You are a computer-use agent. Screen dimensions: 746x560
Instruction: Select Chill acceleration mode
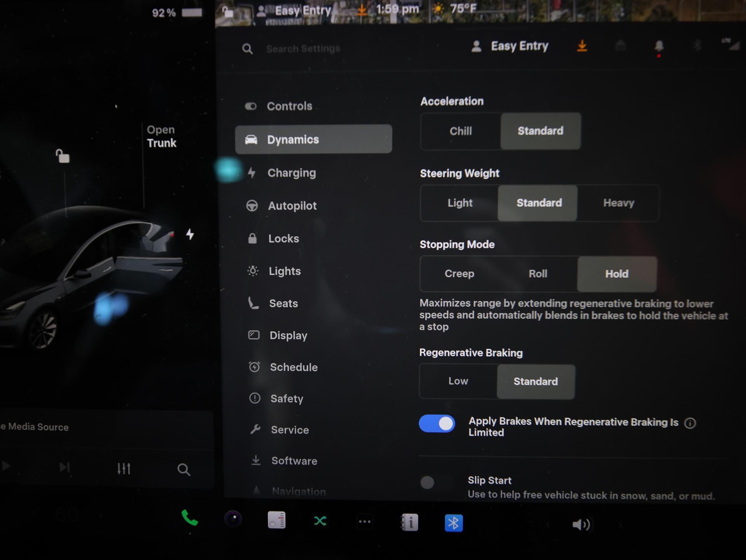[x=460, y=131]
